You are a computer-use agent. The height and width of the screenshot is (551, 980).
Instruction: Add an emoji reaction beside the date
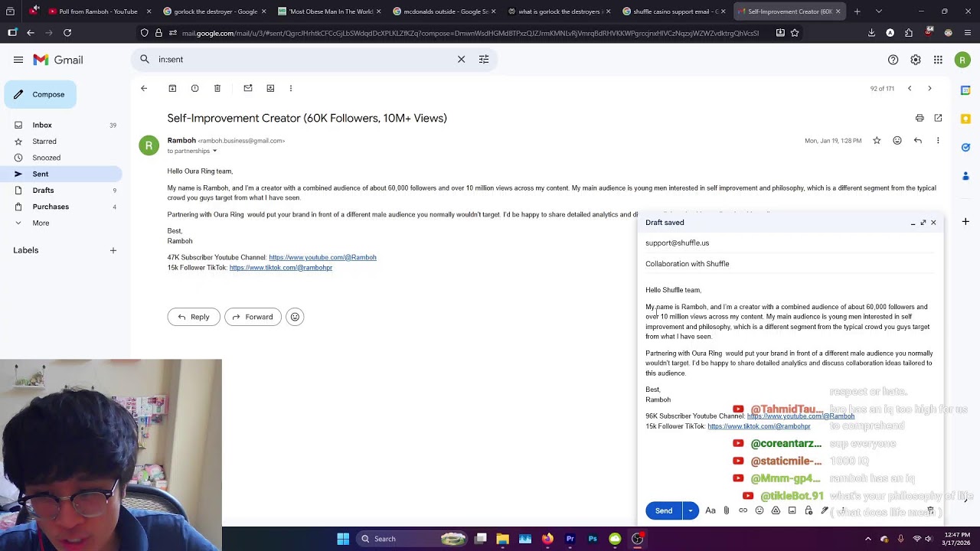[x=897, y=141]
